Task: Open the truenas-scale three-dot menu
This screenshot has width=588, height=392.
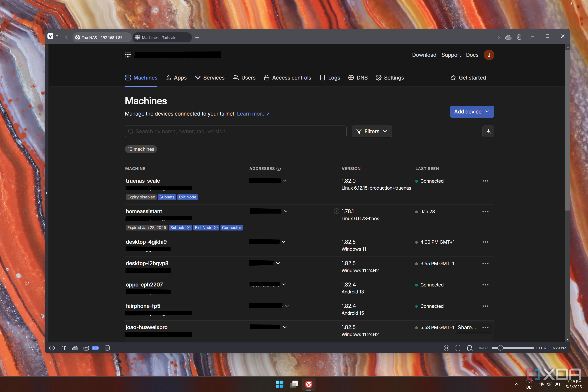Action: point(485,181)
